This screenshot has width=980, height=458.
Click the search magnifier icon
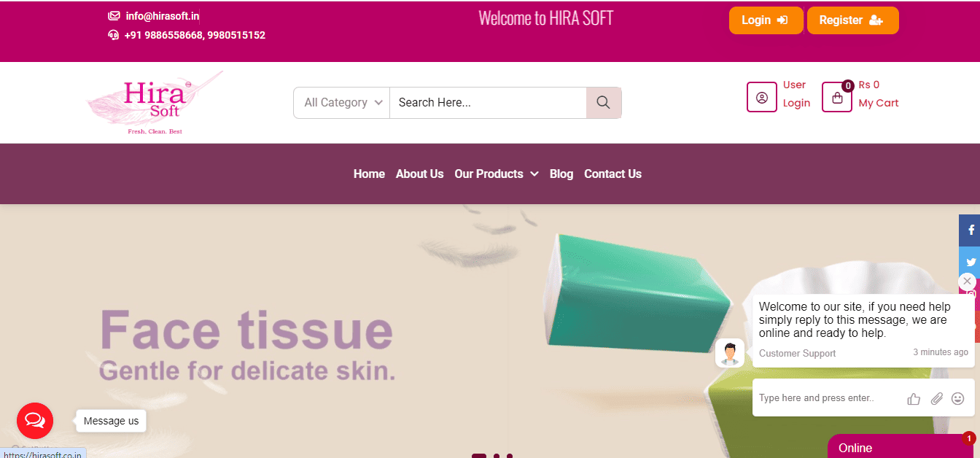(x=604, y=103)
